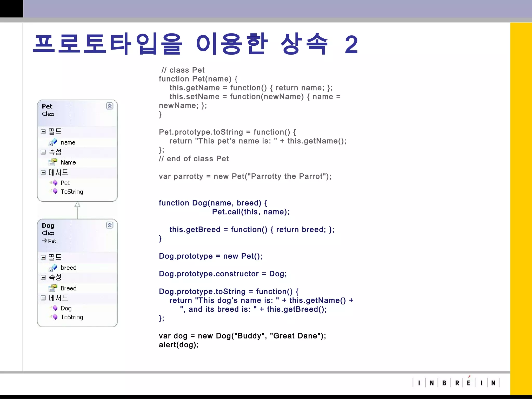The image size is (532, 399).
Task: Click 'function Pet(name) {' code line
Action: (x=198, y=79)
